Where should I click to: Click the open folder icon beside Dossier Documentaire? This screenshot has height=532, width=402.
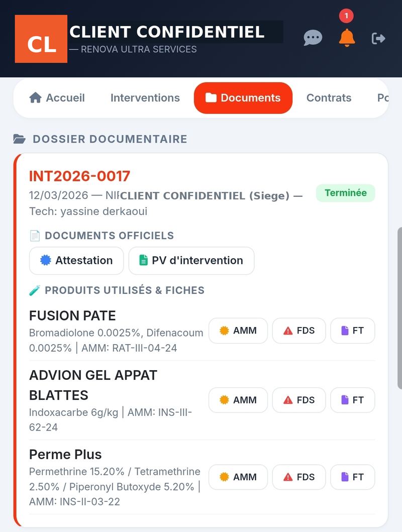pos(19,139)
